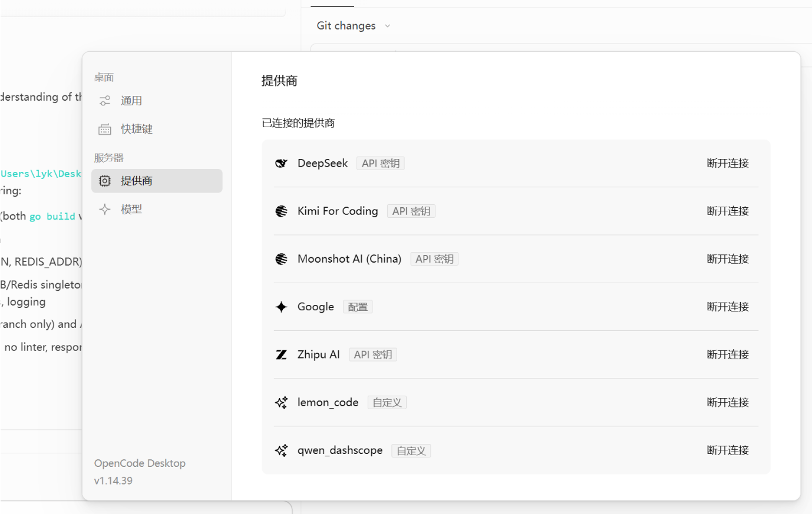This screenshot has height=514, width=812.
Task: Click the sliders icon beside 通用
Action: [x=105, y=101]
